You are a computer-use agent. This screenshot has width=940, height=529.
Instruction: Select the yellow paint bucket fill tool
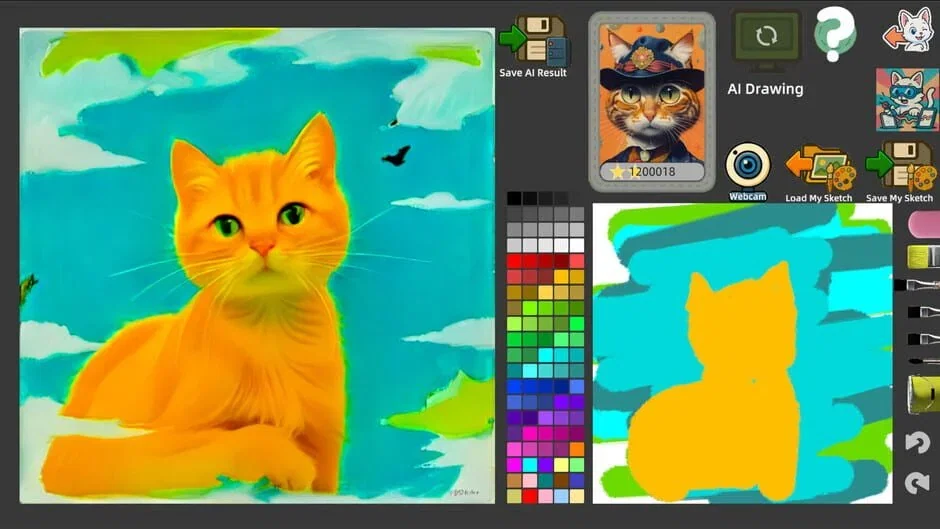(x=923, y=394)
